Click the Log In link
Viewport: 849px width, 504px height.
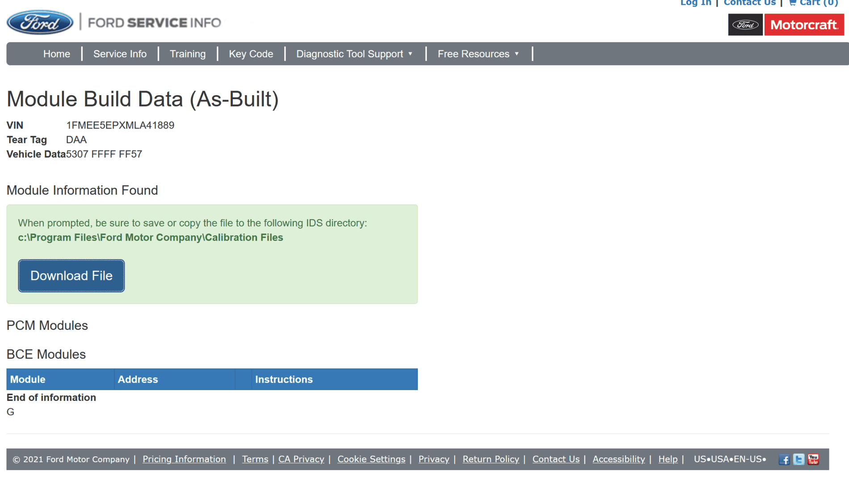(x=696, y=3)
